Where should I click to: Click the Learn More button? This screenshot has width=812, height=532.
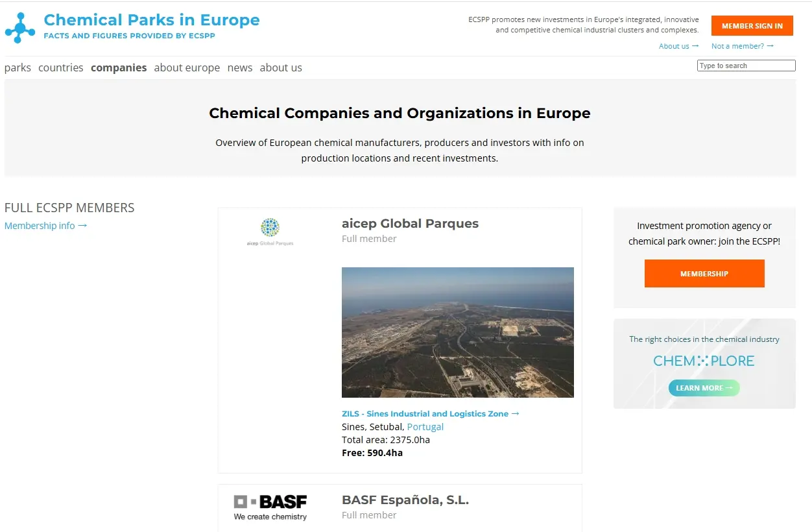[704, 388]
